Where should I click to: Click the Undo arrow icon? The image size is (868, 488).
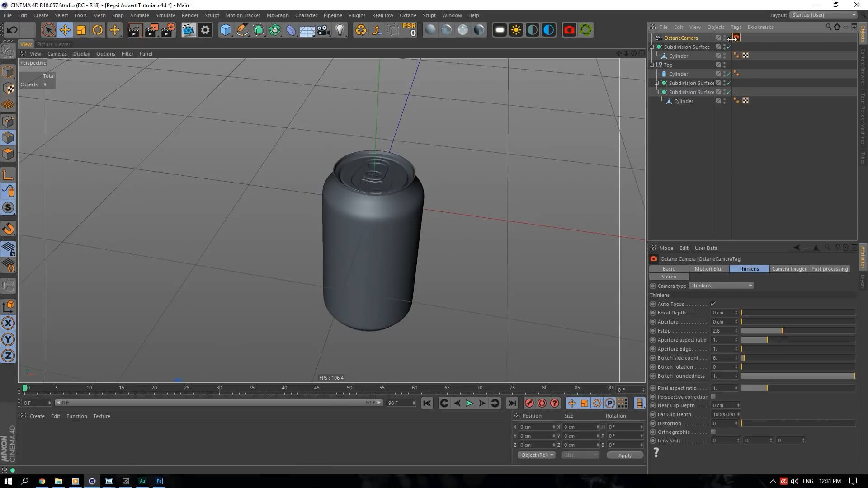(12, 30)
